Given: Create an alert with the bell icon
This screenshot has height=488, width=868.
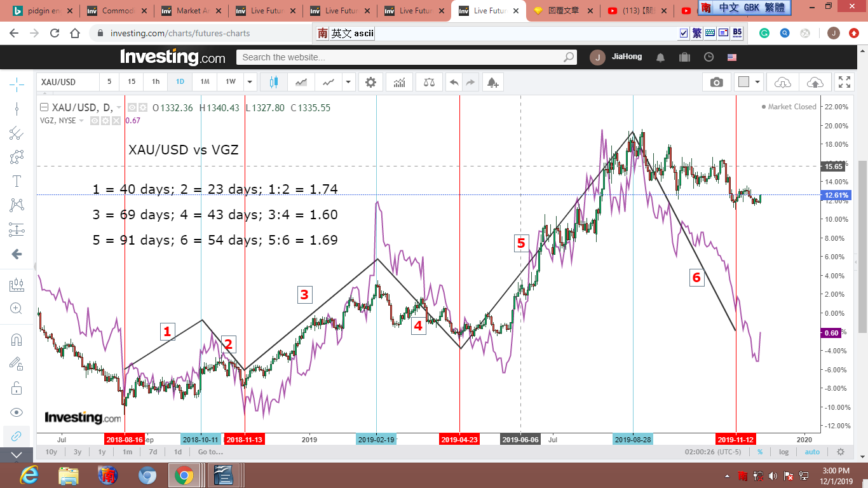Looking at the screenshot, I should click(x=492, y=82).
